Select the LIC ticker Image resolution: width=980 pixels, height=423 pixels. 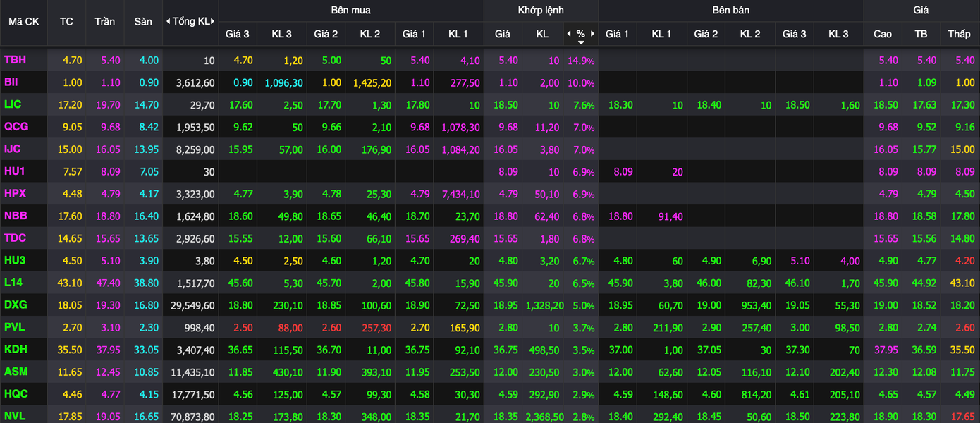tap(13, 104)
